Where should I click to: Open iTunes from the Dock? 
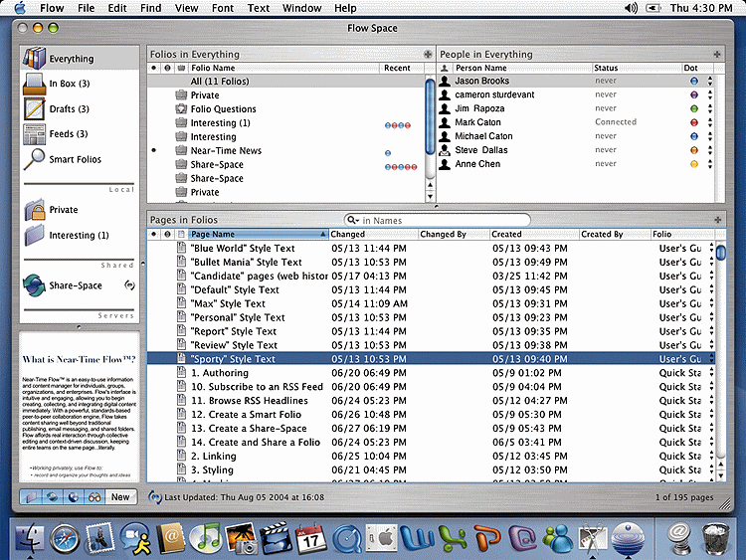[207, 538]
